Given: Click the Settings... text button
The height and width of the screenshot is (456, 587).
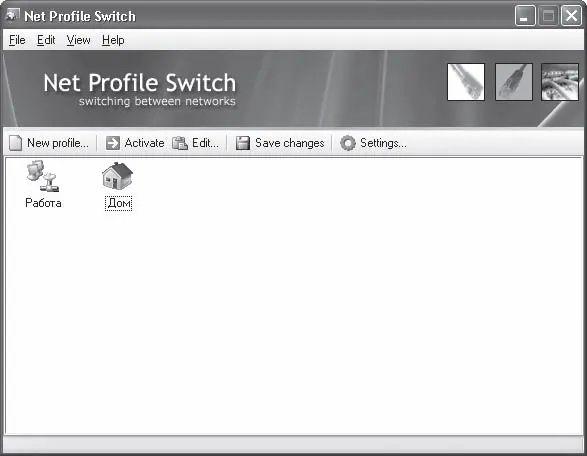Looking at the screenshot, I should click(x=383, y=143).
